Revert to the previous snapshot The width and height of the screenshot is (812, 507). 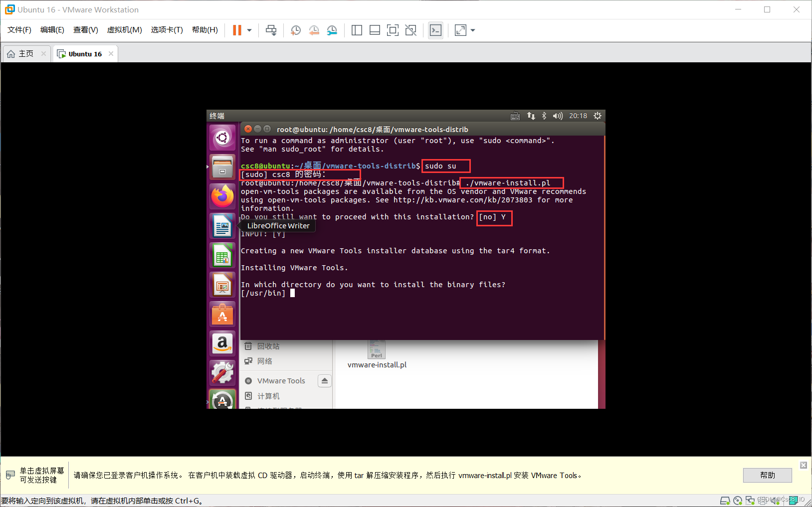click(x=314, y=30)
